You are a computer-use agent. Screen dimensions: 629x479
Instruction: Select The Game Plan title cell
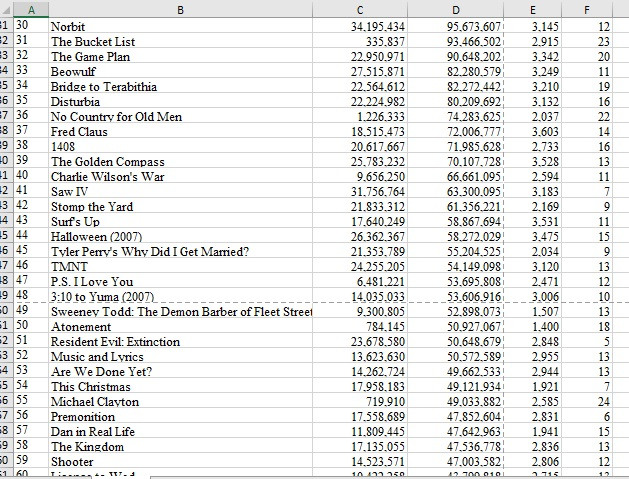(x=181, y=57)
